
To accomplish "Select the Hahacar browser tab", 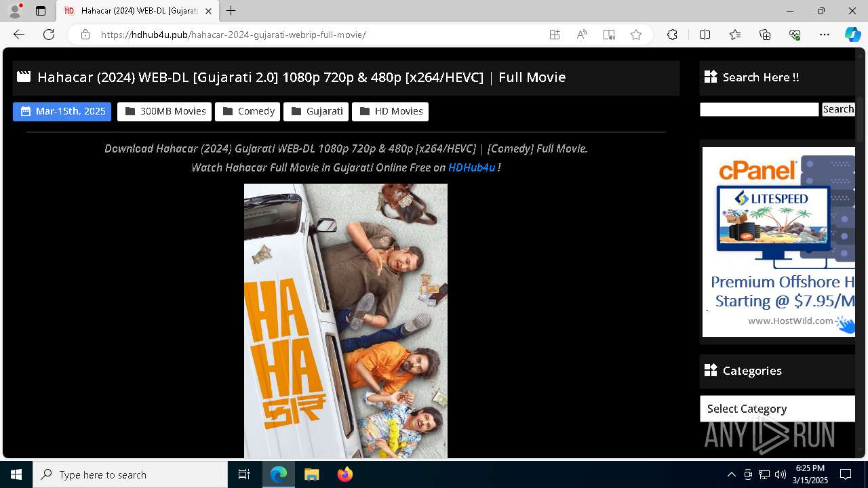I will pyautogui.click(x=138, y=11).
